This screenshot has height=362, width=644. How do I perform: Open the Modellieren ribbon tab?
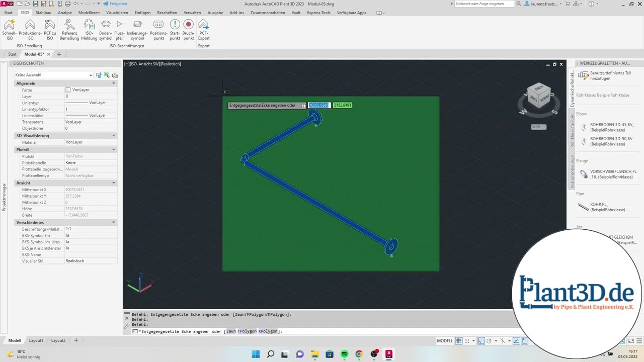coord(89,13)
